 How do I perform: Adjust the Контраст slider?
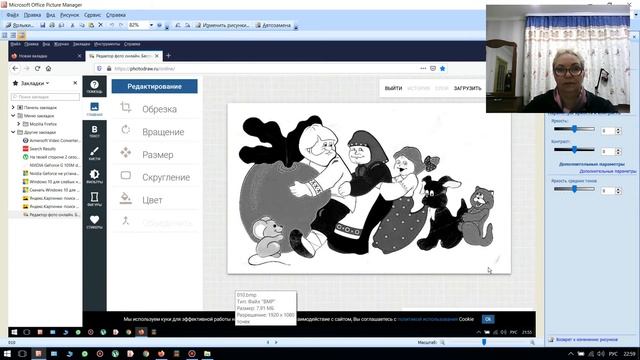tap(574, 149)
